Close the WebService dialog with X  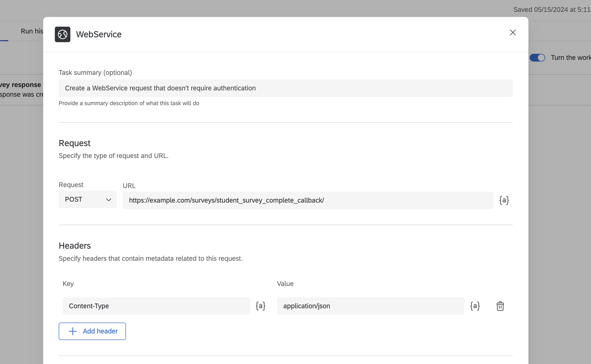(x=512, y=33)
